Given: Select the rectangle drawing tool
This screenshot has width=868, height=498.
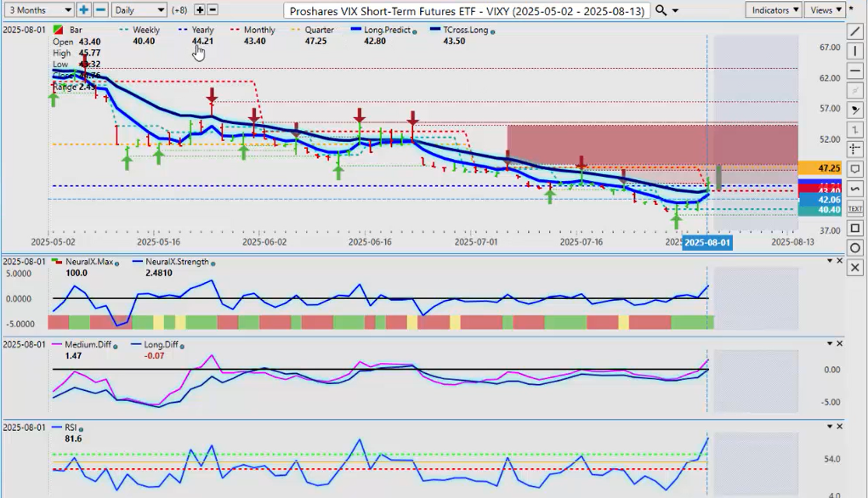Looking at the screenshot, I should click(855, 228).
